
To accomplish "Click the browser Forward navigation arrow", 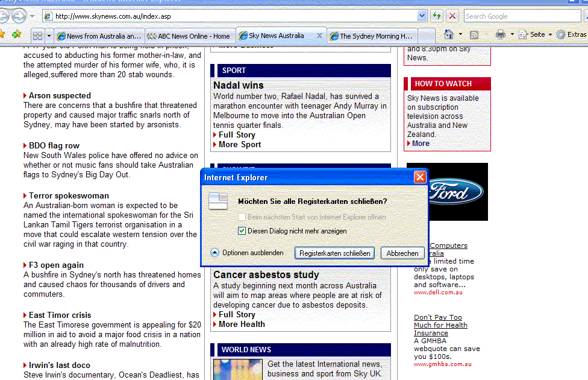I will 19,16.
